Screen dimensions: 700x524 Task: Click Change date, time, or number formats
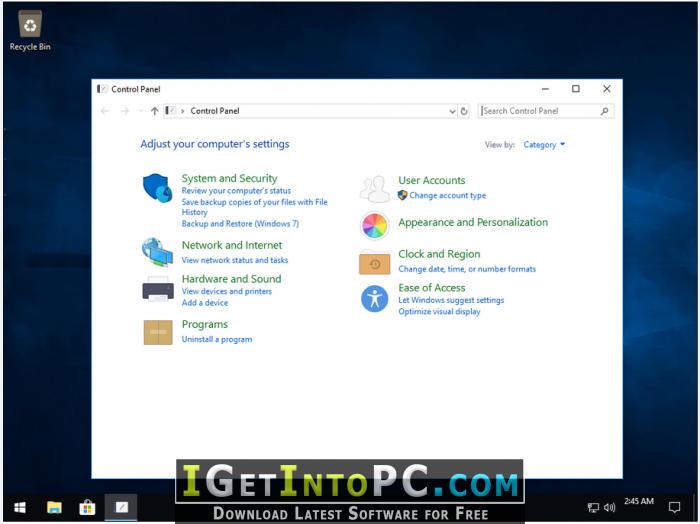click(467, 269)
